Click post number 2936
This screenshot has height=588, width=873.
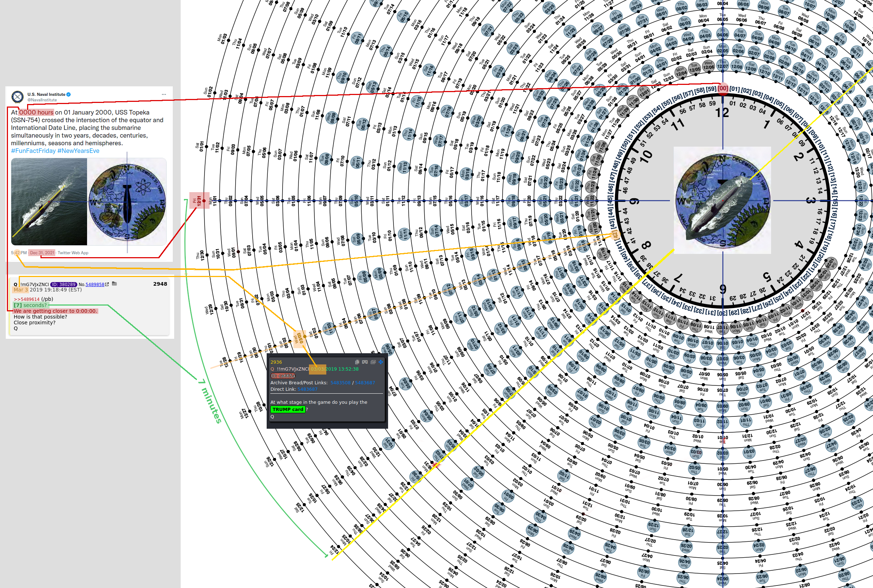coord(276,362)
